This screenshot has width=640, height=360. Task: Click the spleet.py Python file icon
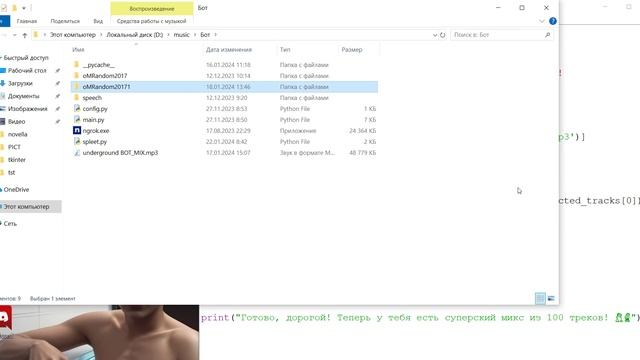77,142
